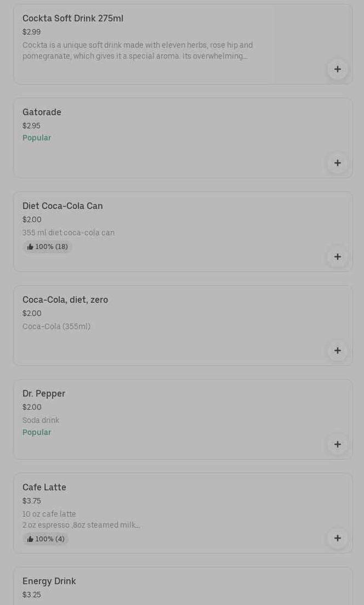
Task: Open the Gatorade item title
Action: [x=42, y=112]
